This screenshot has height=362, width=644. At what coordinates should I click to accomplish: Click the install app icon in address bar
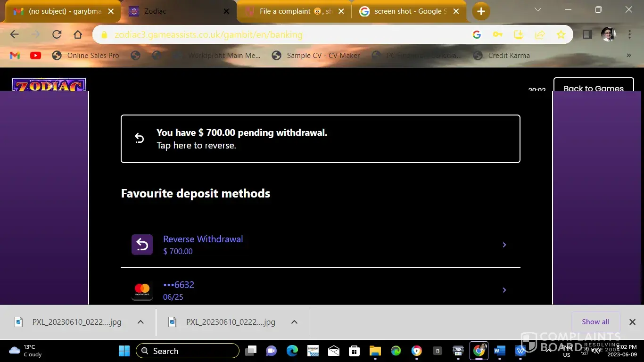519,34
